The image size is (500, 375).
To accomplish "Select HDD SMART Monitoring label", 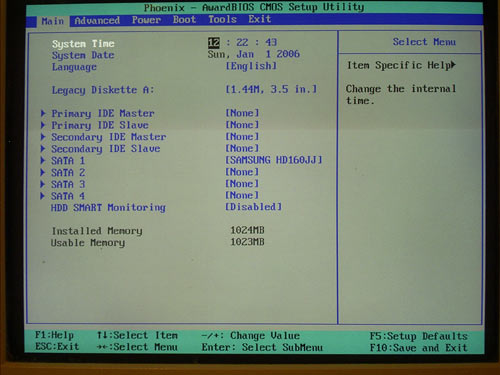I will pyautogui.click(x=108, y=208).
